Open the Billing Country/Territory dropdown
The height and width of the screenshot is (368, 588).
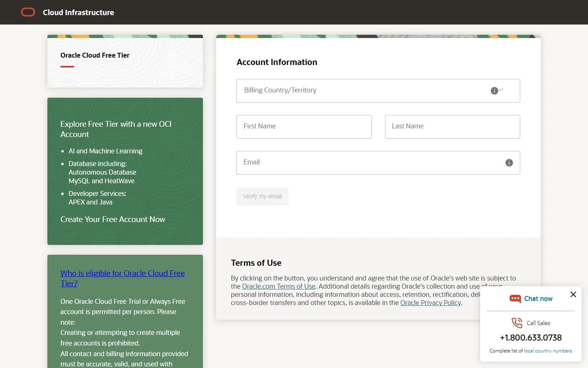tap(378, 91)
